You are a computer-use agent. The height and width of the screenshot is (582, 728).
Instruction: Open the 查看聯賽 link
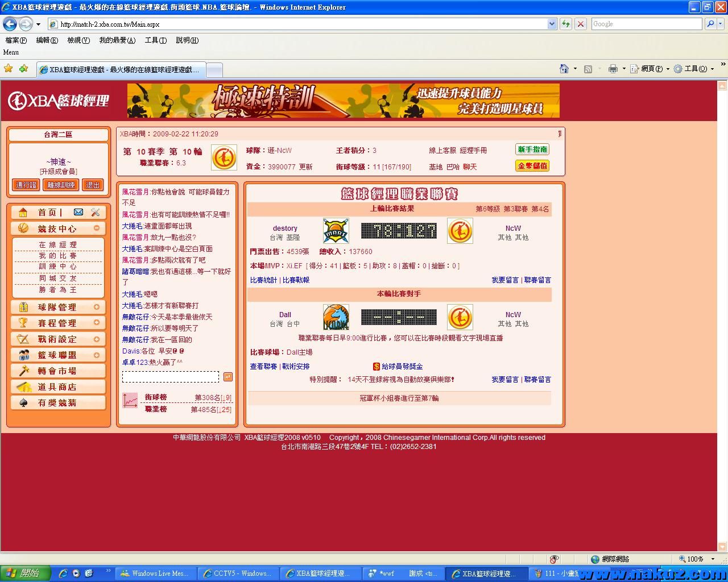pos(263,367)
